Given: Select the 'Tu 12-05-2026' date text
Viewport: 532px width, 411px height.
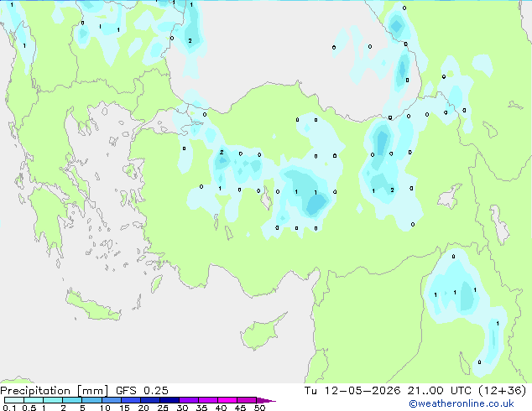Looking at the screenshot, I should click(352, 391).
